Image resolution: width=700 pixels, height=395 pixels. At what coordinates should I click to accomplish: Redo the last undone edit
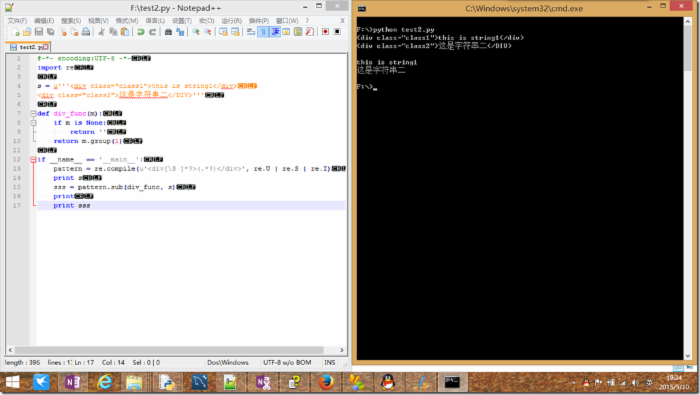[152, 32]
